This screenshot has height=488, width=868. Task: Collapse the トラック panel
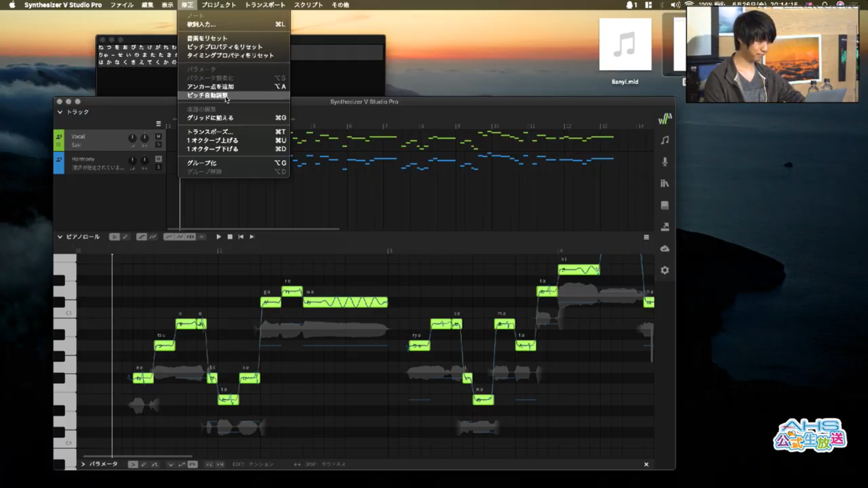click(60, 113)
